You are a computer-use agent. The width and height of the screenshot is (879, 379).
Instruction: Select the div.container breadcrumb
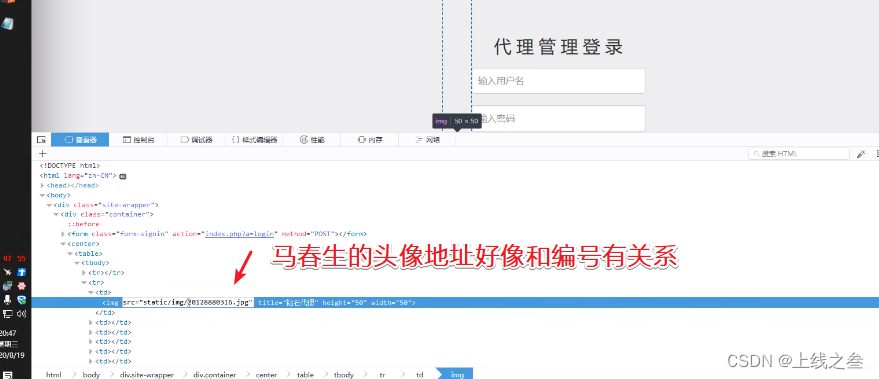215,374
